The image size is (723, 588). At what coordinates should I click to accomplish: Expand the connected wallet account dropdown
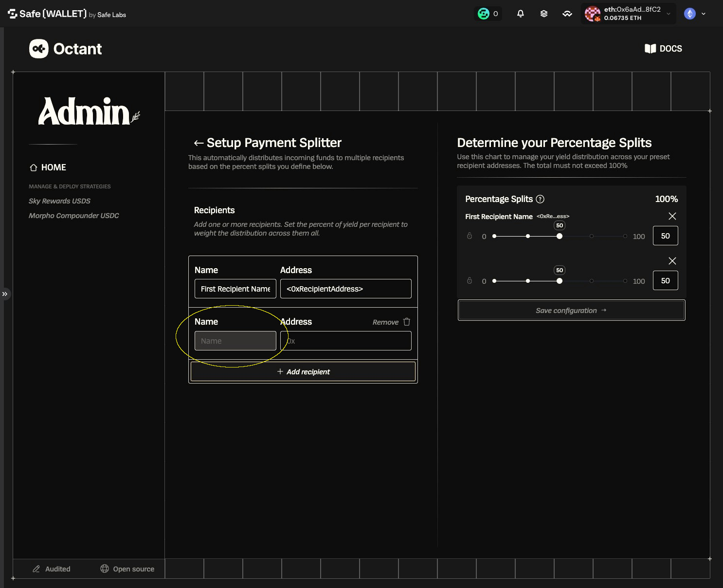click(629, 14)
